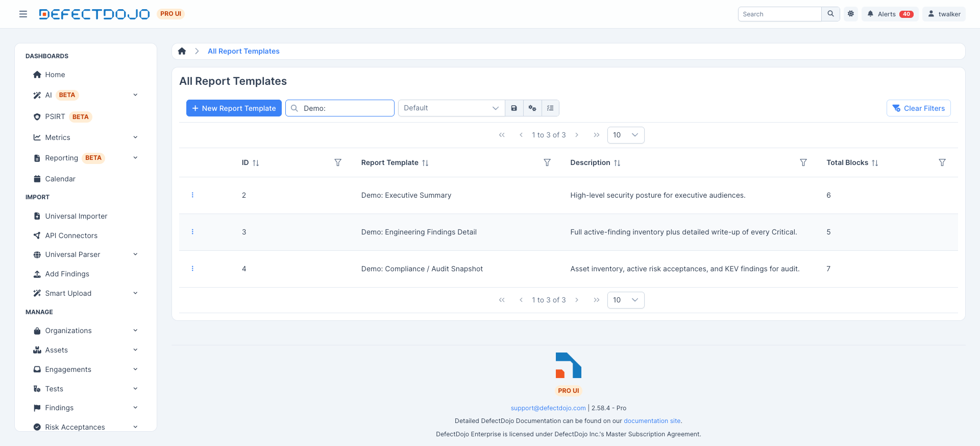Save the current table view
Image resolution: width=980 pixels, height=446 pixels.
(514, 108)
